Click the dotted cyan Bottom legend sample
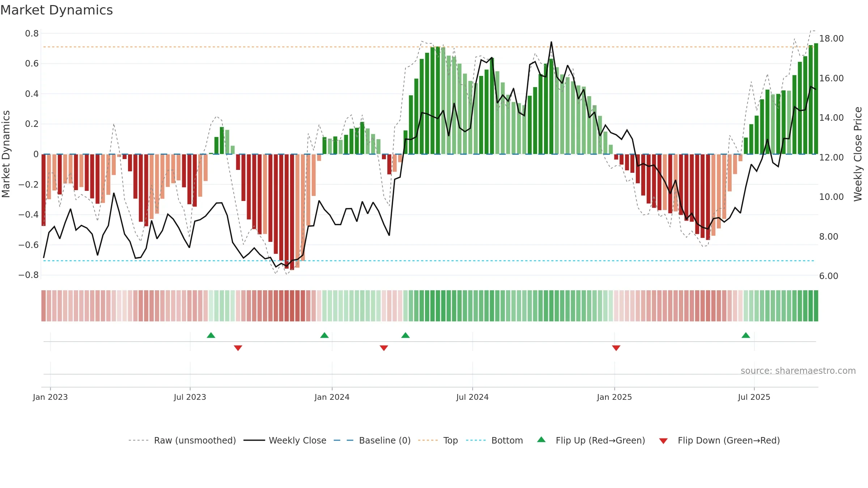The height and width of the screenshot is (488, 868). pos(476,440)
